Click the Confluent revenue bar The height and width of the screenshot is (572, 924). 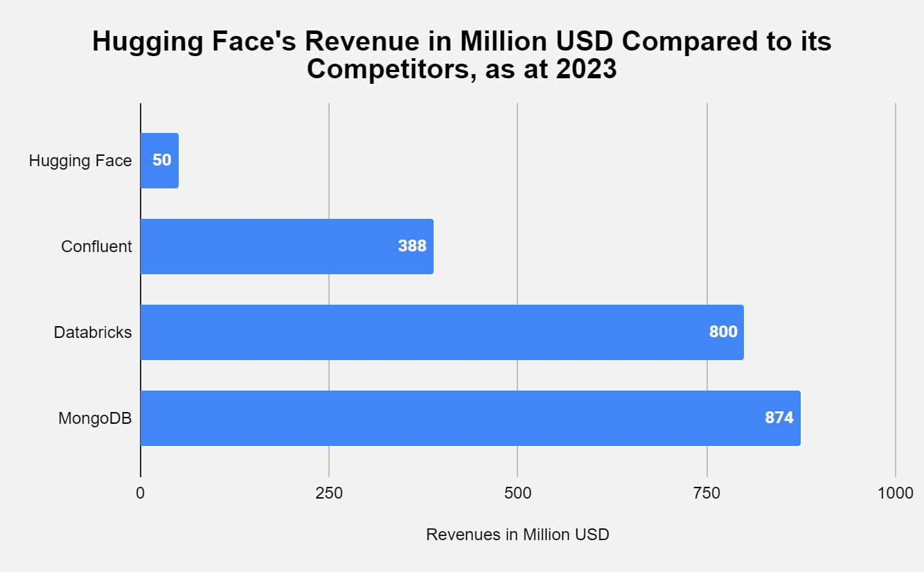[x=284, y=246]
